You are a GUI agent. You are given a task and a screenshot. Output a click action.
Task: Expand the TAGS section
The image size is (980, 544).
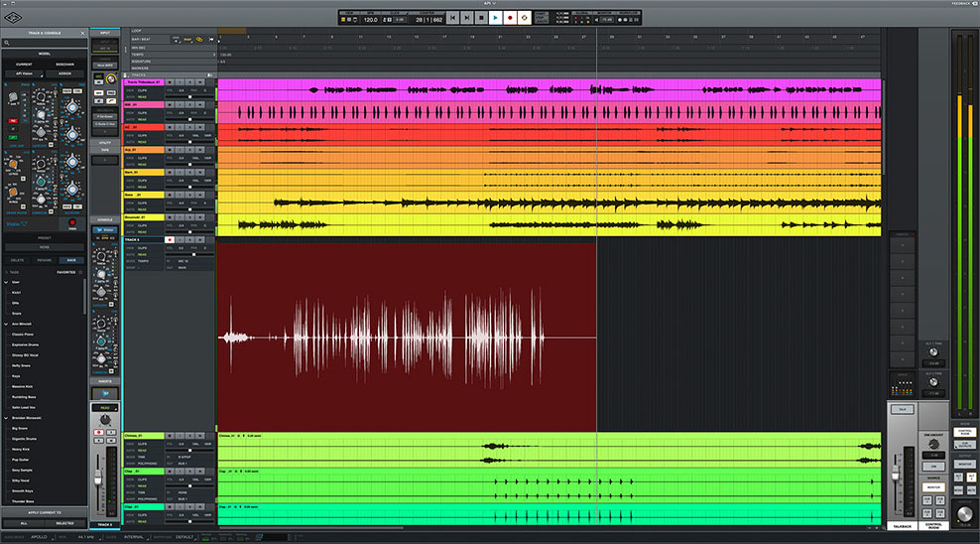coord(7,272)
